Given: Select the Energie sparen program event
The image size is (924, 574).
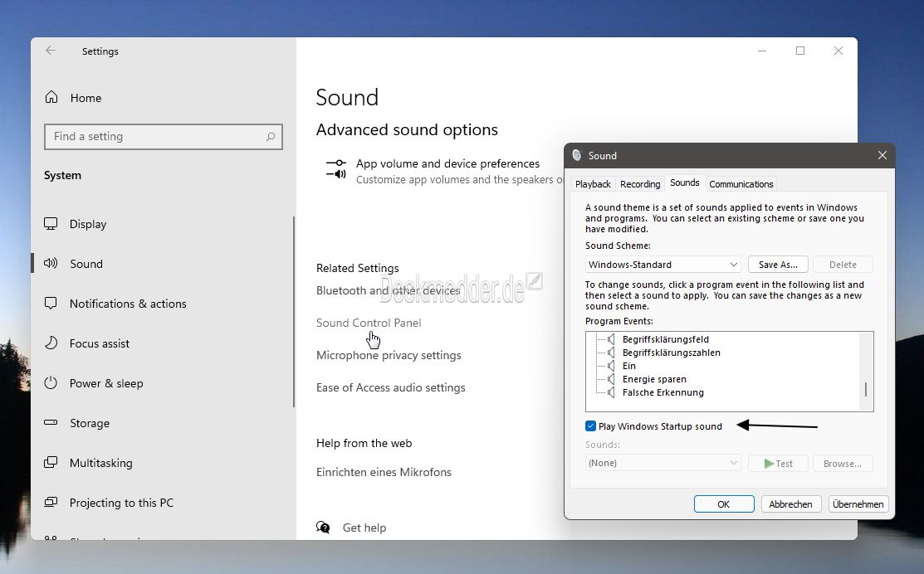Looking at the screenshot, I should pyautogui.click(x=654, y=379).
